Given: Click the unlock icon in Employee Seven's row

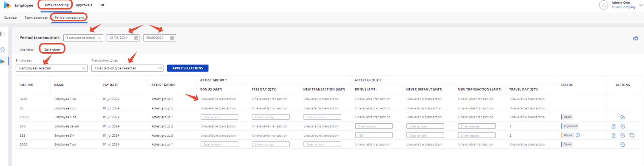Looking at the screenshot, I should 613,126.
